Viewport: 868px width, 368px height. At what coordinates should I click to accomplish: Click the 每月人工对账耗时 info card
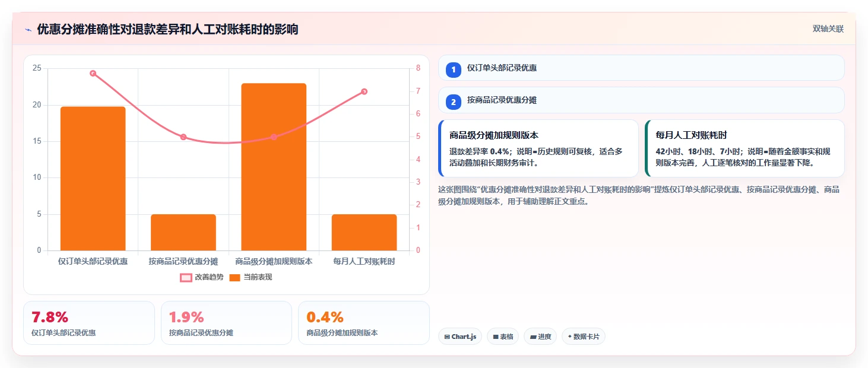pyautogui.click(x=745, y=148)
